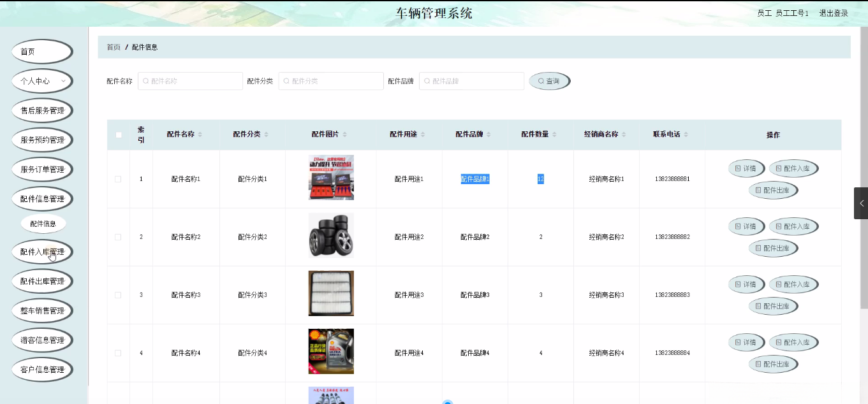Focus the 配件分类 search field
The height and width of the screenshot is (404, 868).
(331, 81)
